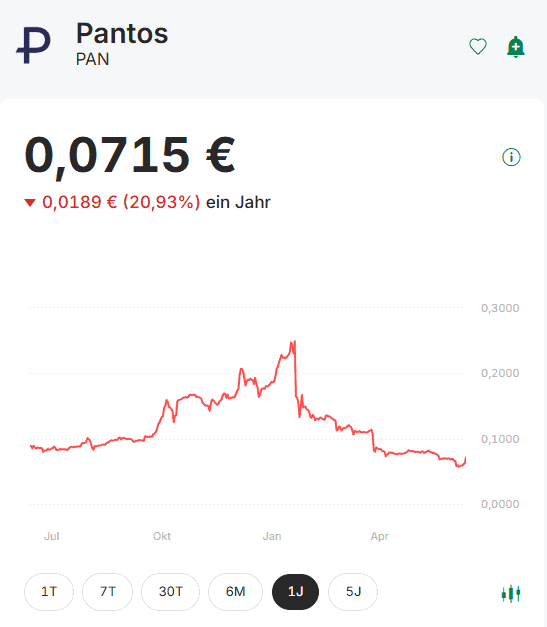Switch chart to 6M range

pos(235,591)
